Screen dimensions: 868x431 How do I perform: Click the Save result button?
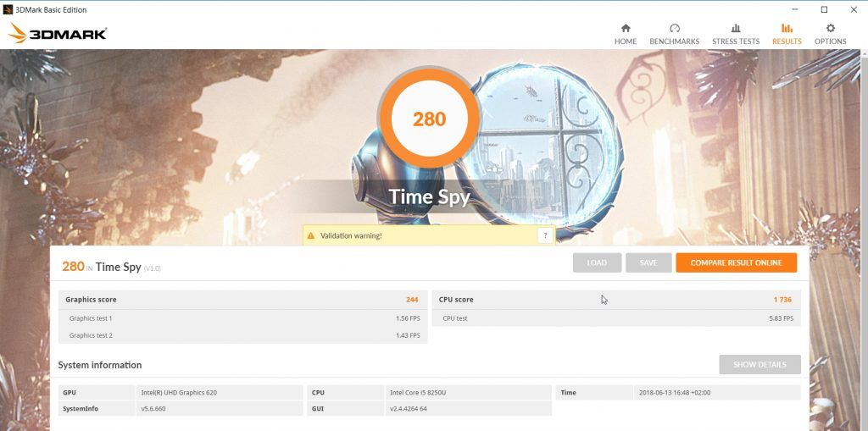click(x=648, y=262)
